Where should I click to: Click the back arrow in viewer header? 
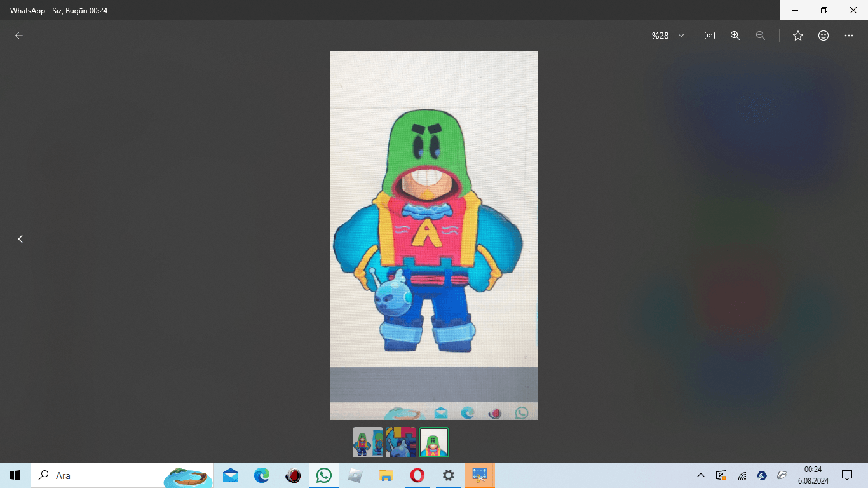[19, 36]
